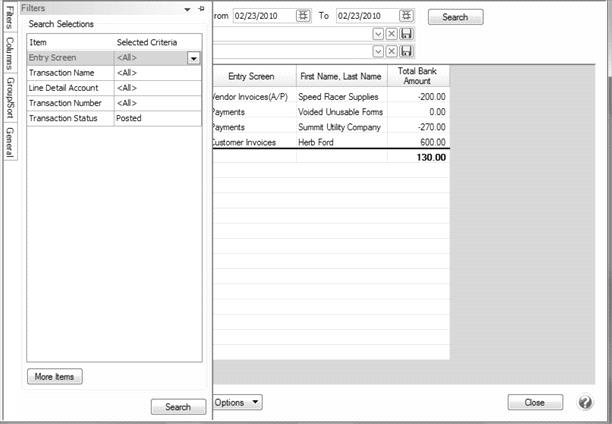
Task: Open the To date calendar picker
Action: (x=405, y=17)
